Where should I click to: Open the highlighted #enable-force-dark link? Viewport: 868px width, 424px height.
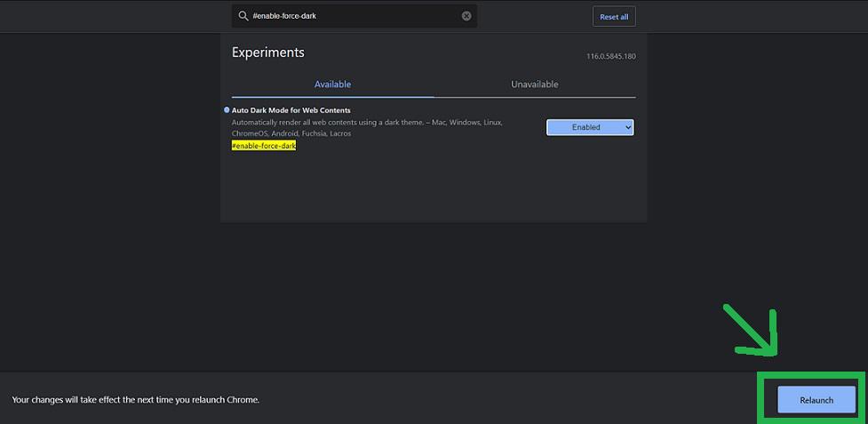point(264,145)
